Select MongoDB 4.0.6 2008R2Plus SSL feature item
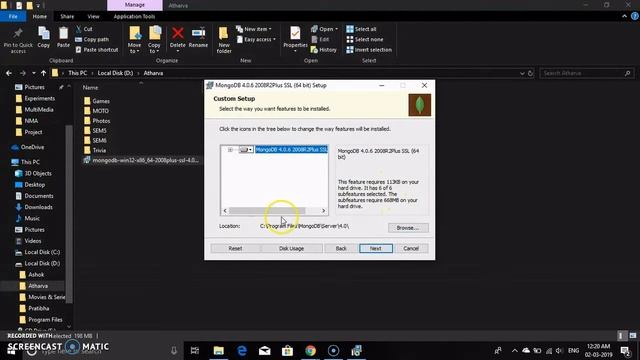Viewport: 640px width, 360px height. click(291, 150)
